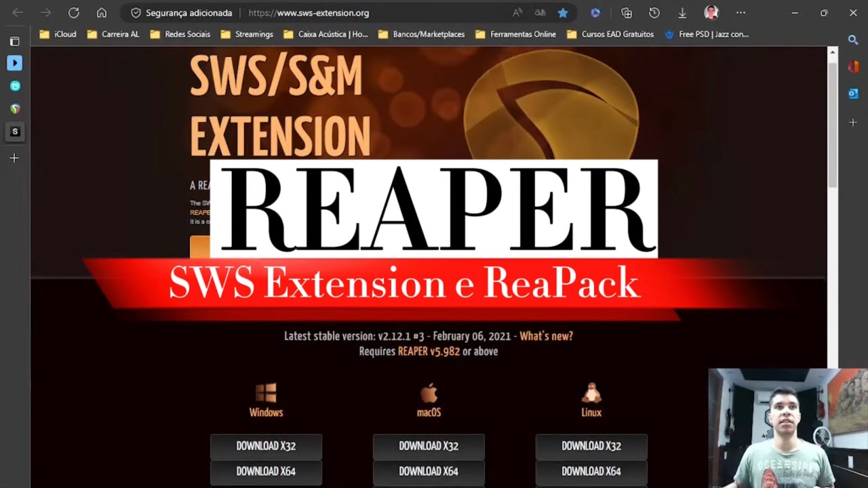Download the Windows X64 installer
Screen dimensions: 868x488
[x=266, y=471]
